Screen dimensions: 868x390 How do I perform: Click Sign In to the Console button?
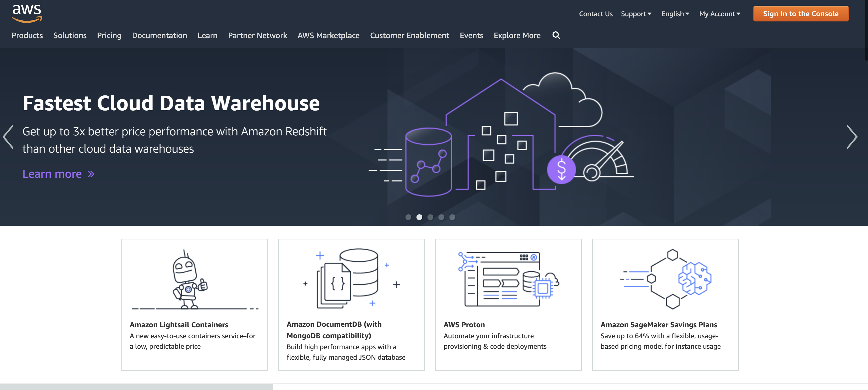coord(800,14)
